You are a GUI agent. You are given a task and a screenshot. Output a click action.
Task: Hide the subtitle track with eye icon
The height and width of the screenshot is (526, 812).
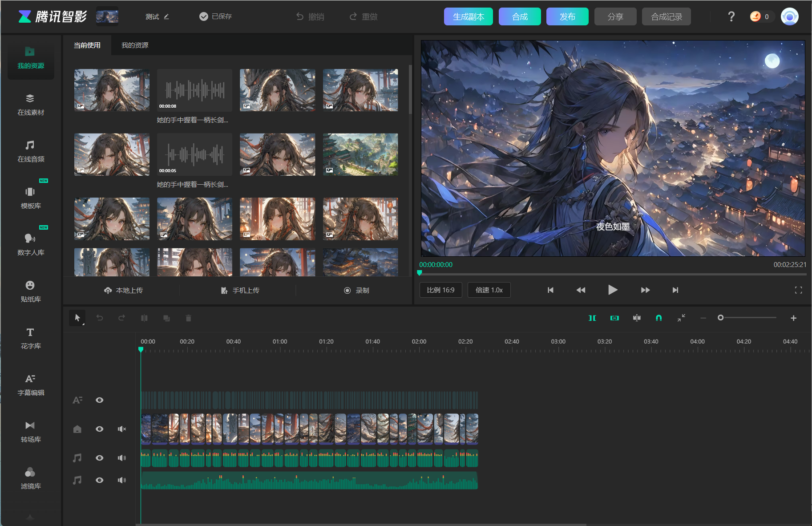(100, 400)
